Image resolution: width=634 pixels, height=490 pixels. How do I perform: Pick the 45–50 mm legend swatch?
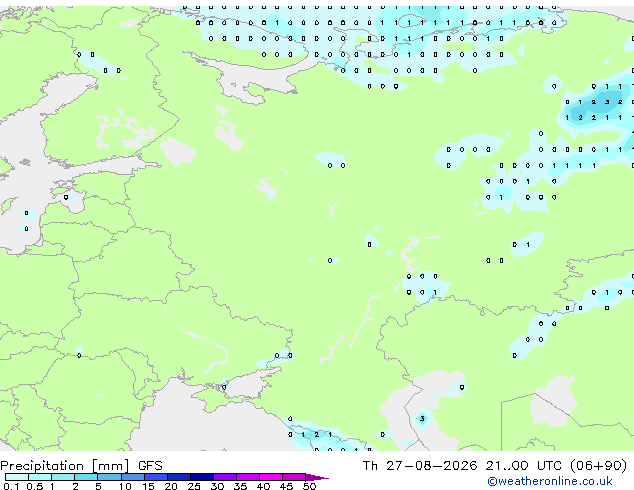(x=294, y=477)
